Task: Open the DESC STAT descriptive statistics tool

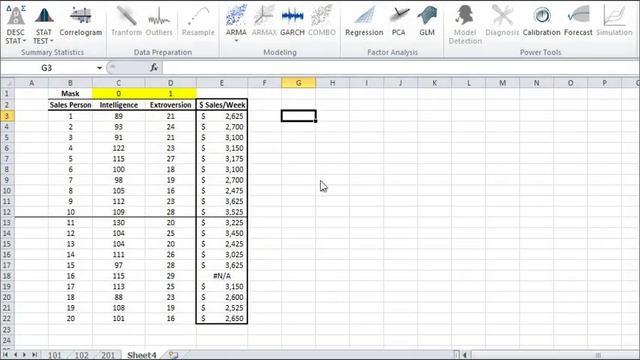Action: [x=16, y=24]
